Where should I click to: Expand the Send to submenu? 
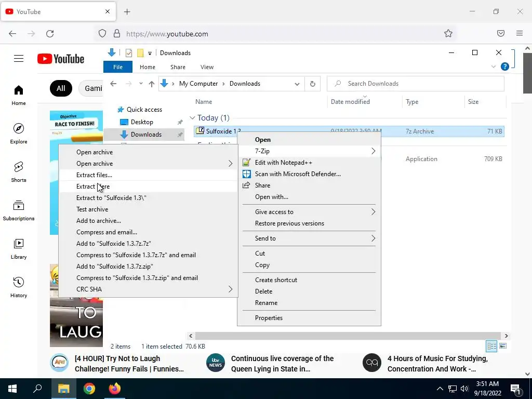point(309,238)
